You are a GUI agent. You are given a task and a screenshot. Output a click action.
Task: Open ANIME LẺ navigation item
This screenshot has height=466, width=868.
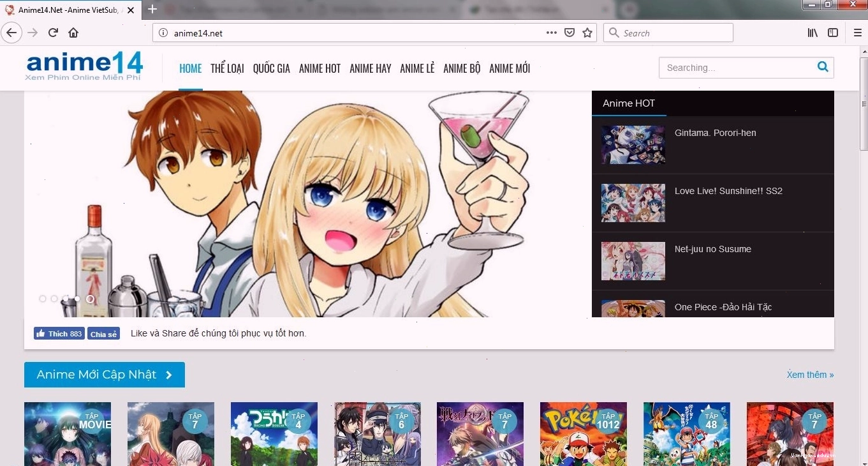pyautogui.click(x=417, y=68)
